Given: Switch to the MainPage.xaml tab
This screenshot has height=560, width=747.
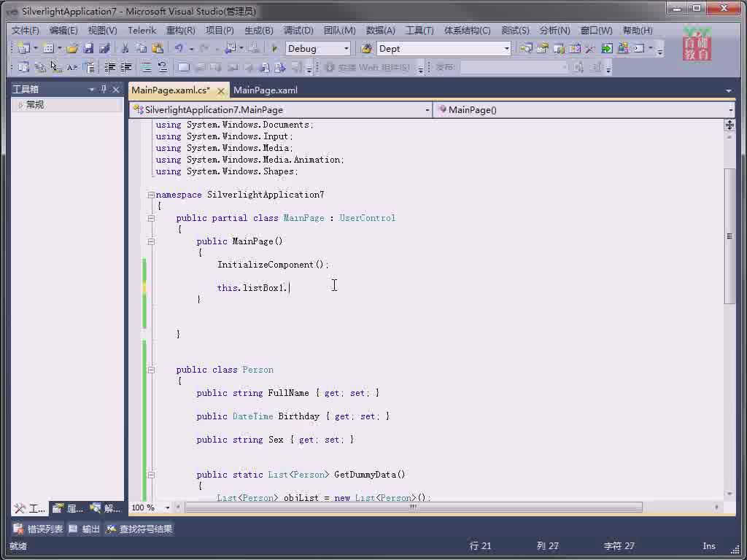Looking at the screenshot, I should 266,90.
